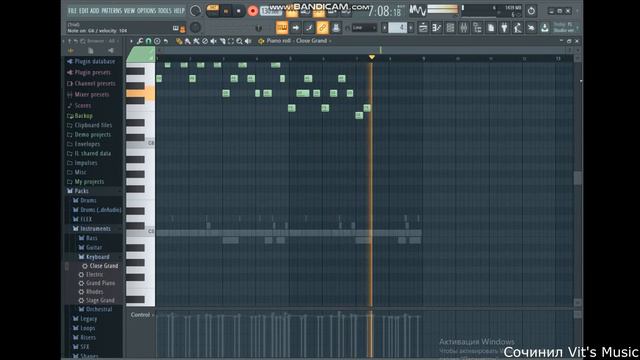This screenshot has height=360, width=640.
Task: Click the stamp tool icon
Action: [157, 41]
